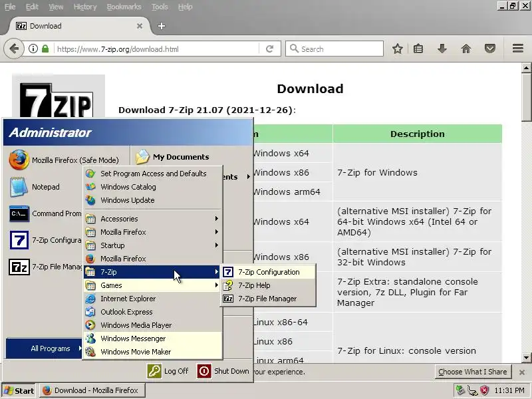Click the Internet Explorer icon
The width and height of the screenshot is (532, 399).
(90, 299)
